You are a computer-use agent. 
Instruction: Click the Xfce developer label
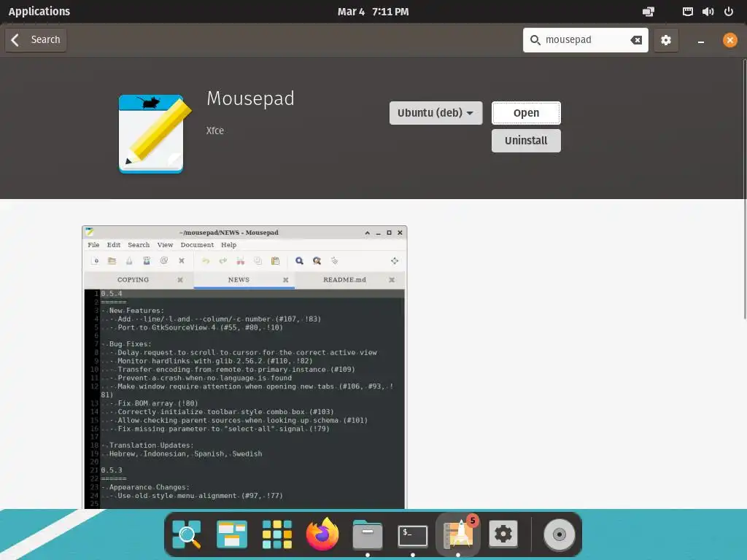[x=215, y=131]
